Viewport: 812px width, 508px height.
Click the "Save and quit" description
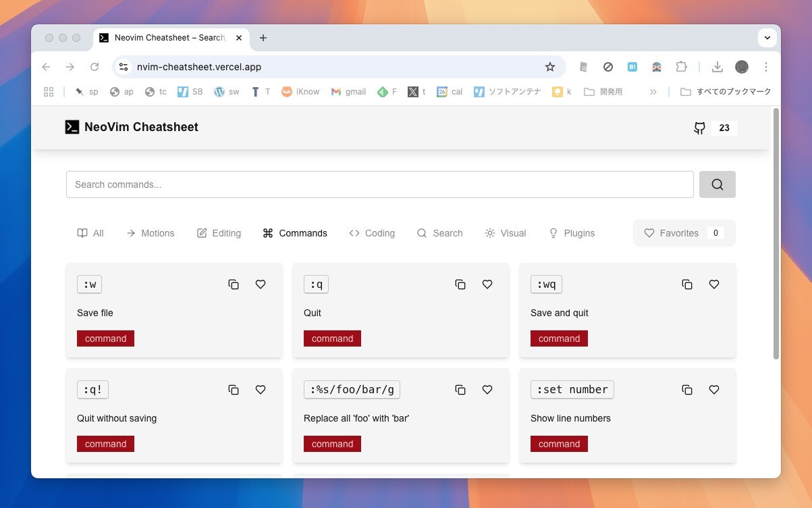[560, 313]
